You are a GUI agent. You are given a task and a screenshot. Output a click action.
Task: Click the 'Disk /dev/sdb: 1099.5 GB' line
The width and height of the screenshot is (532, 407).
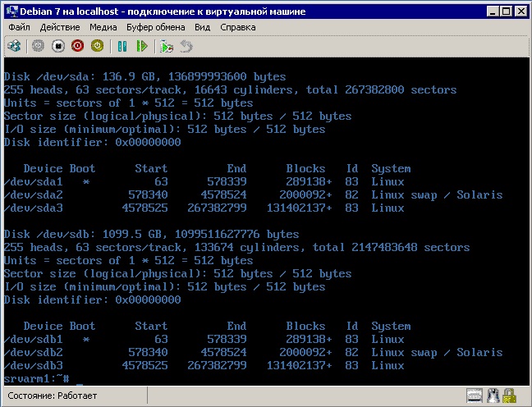pyautogui.click(x=151, y=235)
